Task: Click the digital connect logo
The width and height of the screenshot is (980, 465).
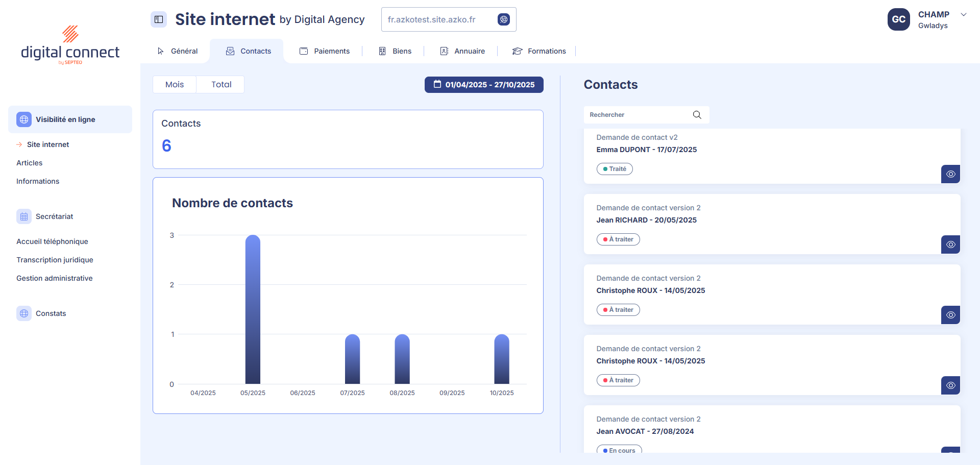Action: (x=70, y=46)
